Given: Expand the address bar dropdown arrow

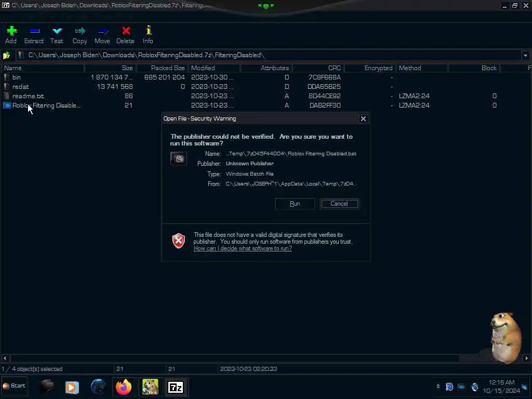Looking at the screenshot, I should tap(525, 55).
